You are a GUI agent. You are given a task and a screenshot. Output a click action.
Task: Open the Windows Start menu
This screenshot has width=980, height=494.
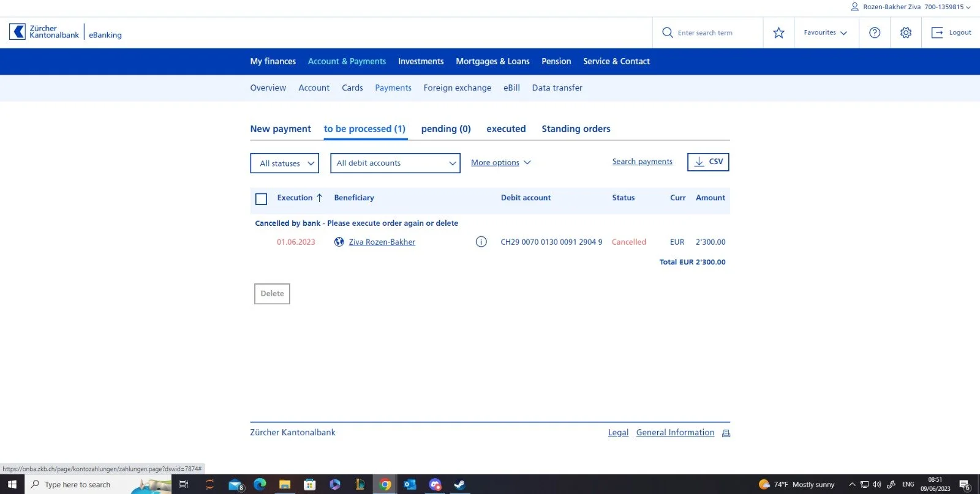[x=12, y=484]
